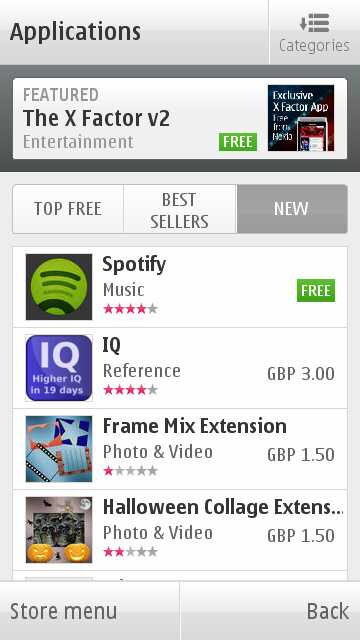Switch to the BEST SELLERS tab
This screenshot has height=640, width=360.
tap(180, 209)
